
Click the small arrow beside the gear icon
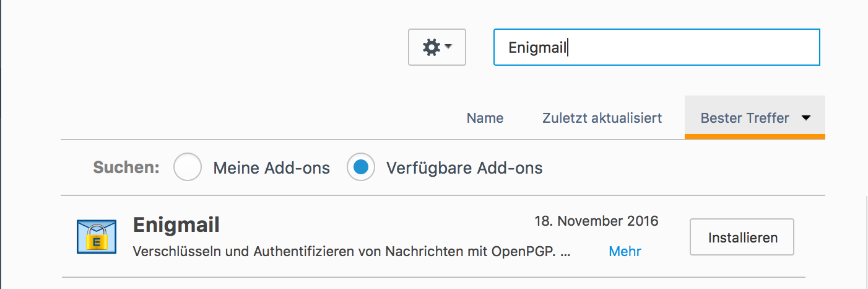pos(449,47)
